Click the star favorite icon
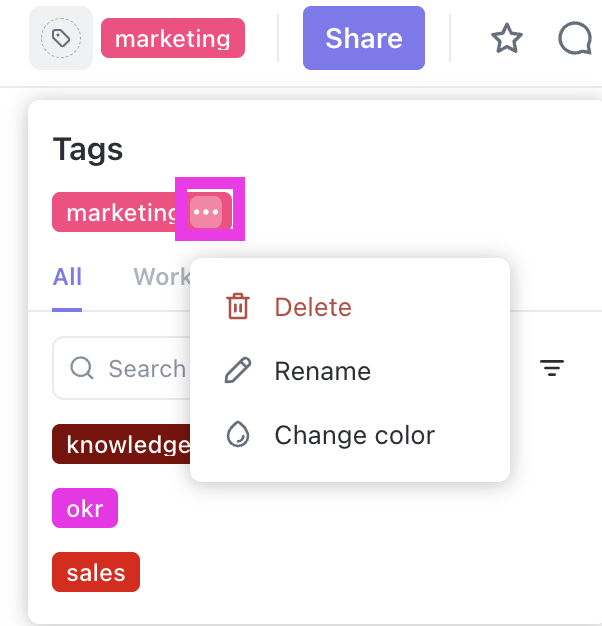This screenshot has width=602, height=626. pos(507,39)
